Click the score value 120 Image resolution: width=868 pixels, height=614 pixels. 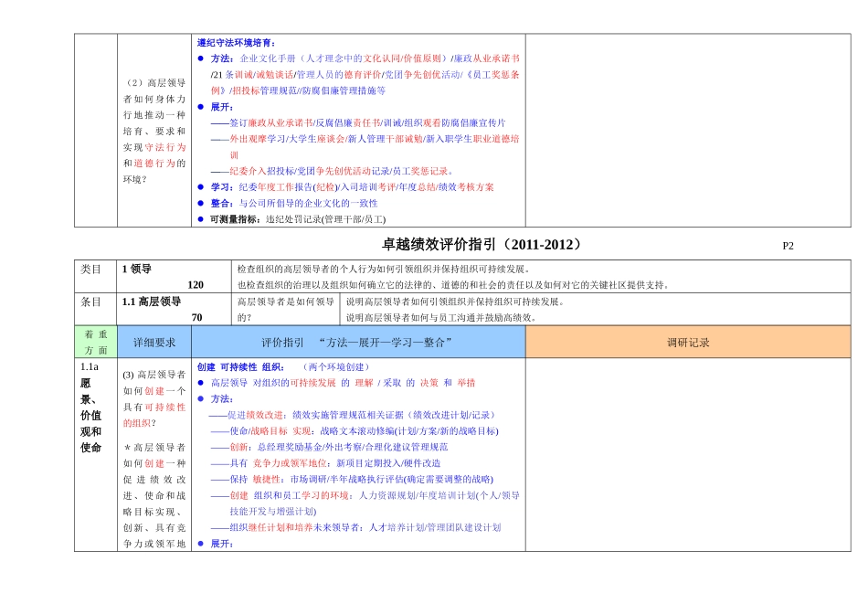196,284
